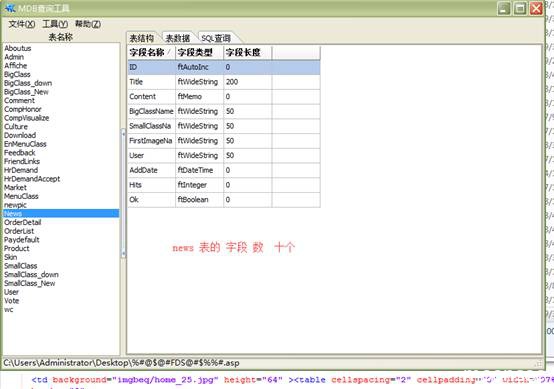Image resolution: width=554 pixels, height=389 pixels.
Task: Click the Ok field cell
Action: [x=152, y=200]
